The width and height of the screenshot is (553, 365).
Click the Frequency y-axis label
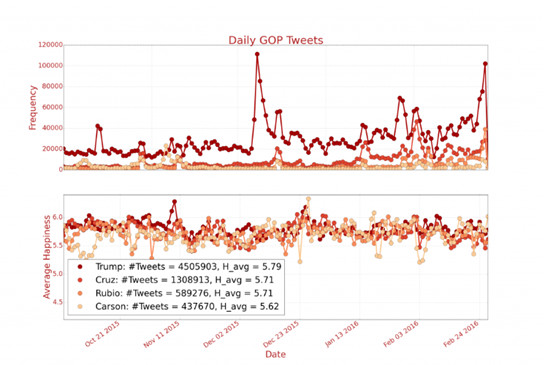point(32,108)
